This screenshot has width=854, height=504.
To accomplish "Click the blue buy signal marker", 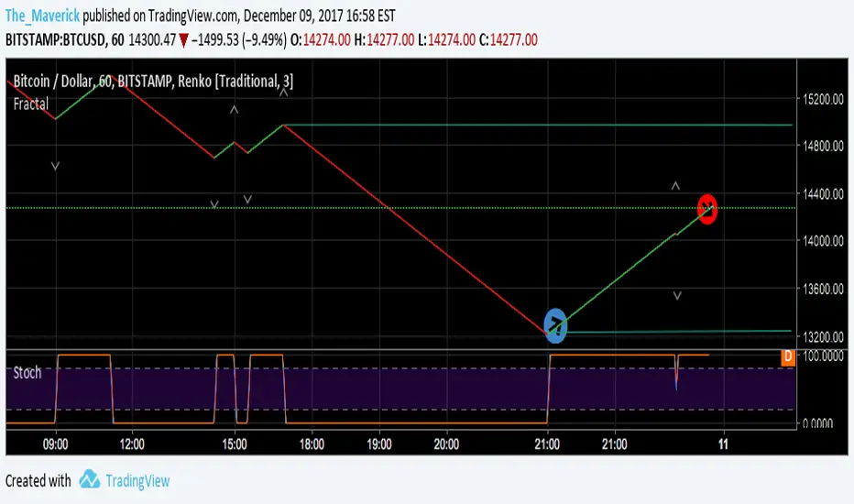I will 555,326.
